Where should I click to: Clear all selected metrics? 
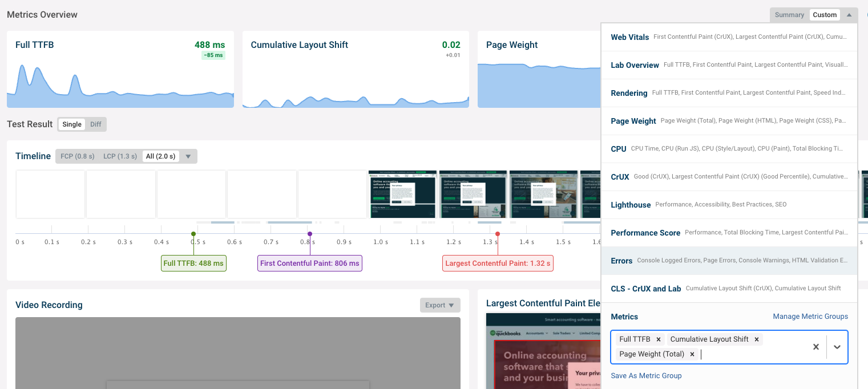[x=816, y=347]
